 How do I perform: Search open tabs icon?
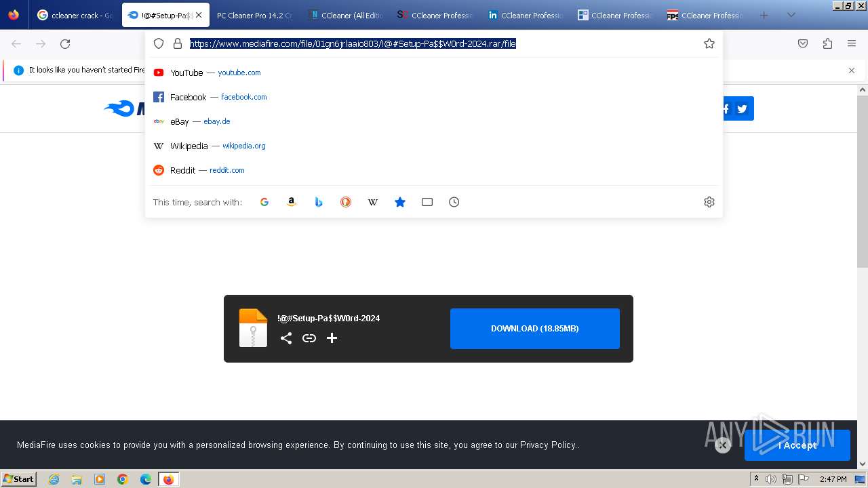[x=427, y=202]
